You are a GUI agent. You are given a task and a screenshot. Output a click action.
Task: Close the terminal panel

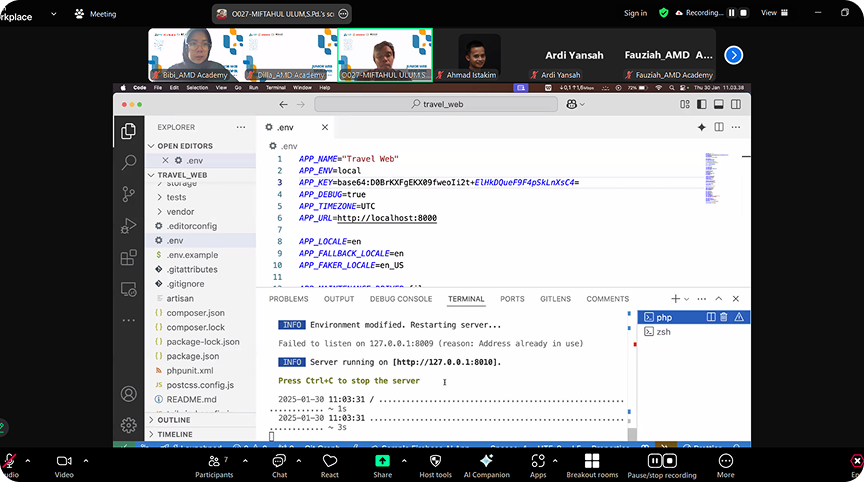pyautogui.click(x=736, y=299)
